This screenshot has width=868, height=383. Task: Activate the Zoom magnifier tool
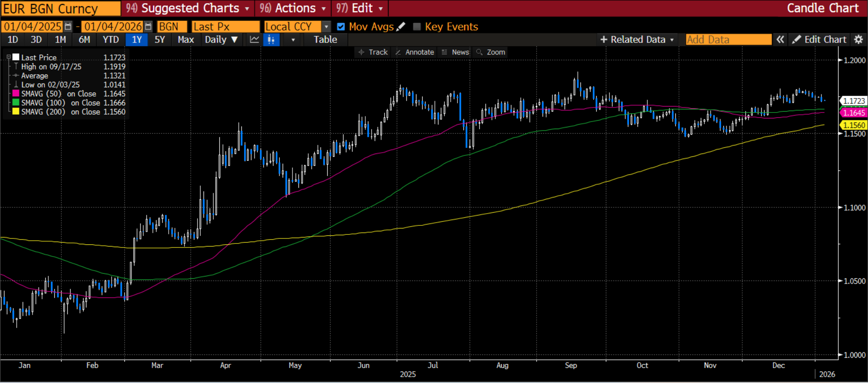tap(491, 52)
